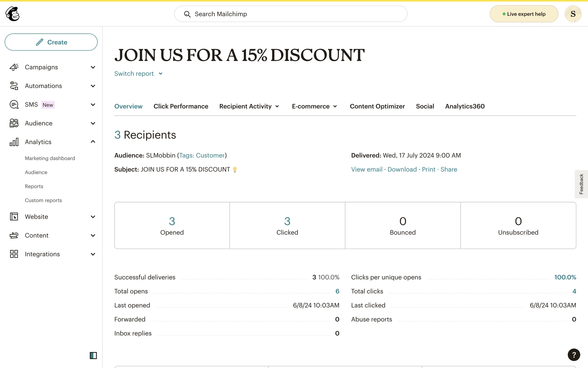Expand the E-commerce tab dropdown
Viewport: 588px width, 368px height.
(x=314, y=106)
